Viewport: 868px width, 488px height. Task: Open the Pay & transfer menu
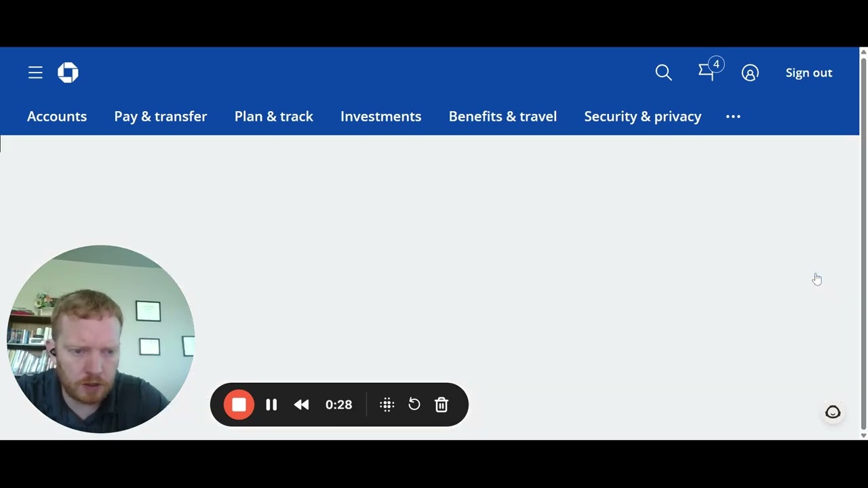click(x=161, y=117)
